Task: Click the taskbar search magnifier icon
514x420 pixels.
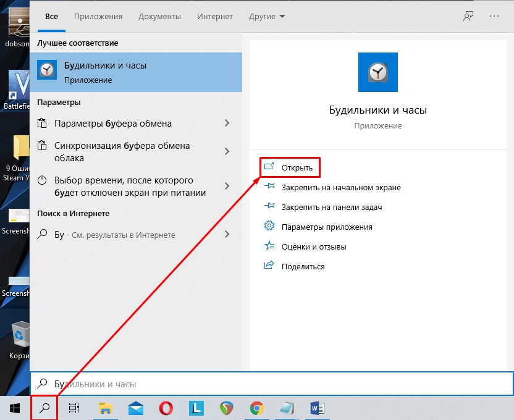Action: point(44,408)
